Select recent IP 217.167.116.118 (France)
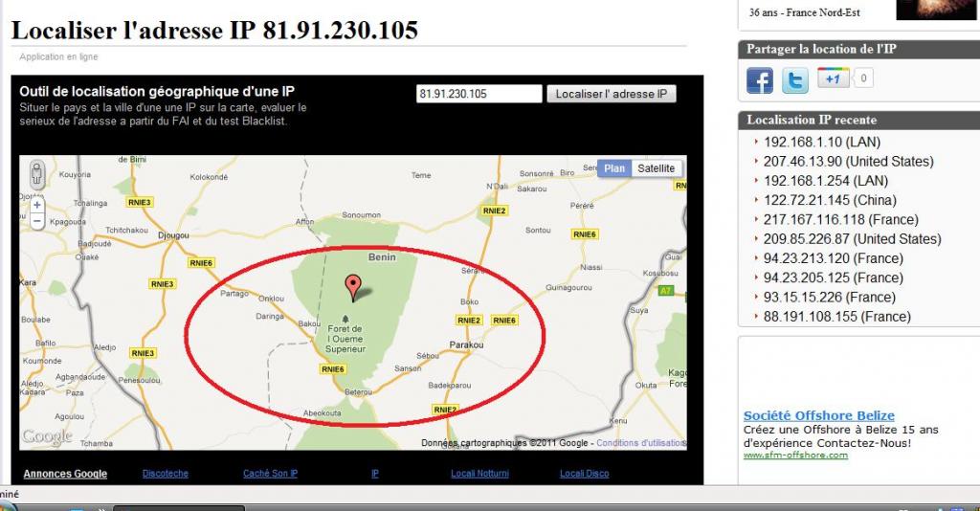This screenshot has width=980, height=511. pyautogui.click(x=840, y=219)
